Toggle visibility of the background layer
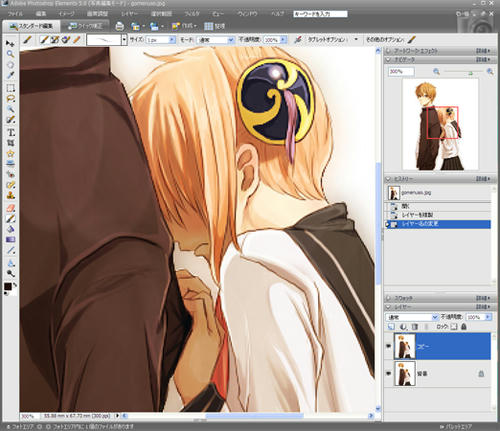This screenshot has width=500, height=431. (x=388, y=373)
